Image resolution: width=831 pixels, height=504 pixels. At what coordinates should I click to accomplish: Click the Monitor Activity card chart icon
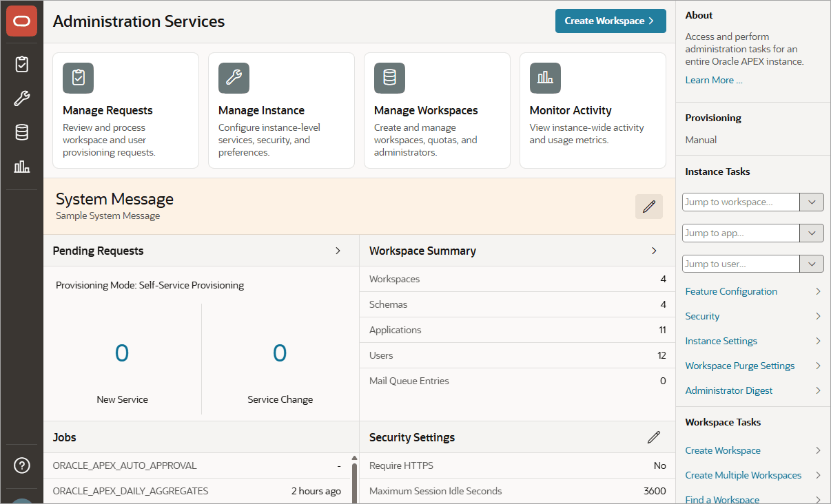point(545,78)
